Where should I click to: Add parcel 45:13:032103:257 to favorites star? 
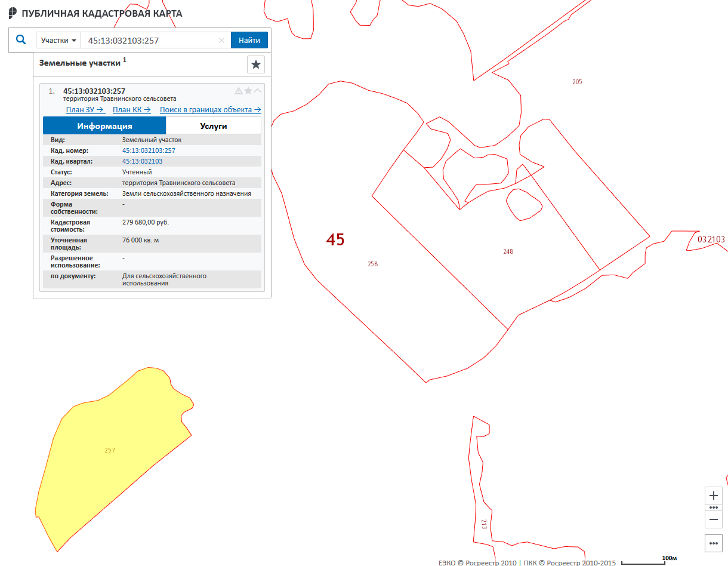click(x=248, y=91)
